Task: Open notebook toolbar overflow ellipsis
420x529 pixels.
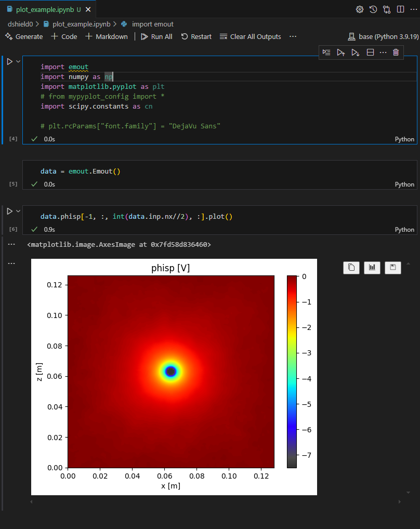Action: pos(293,36)
